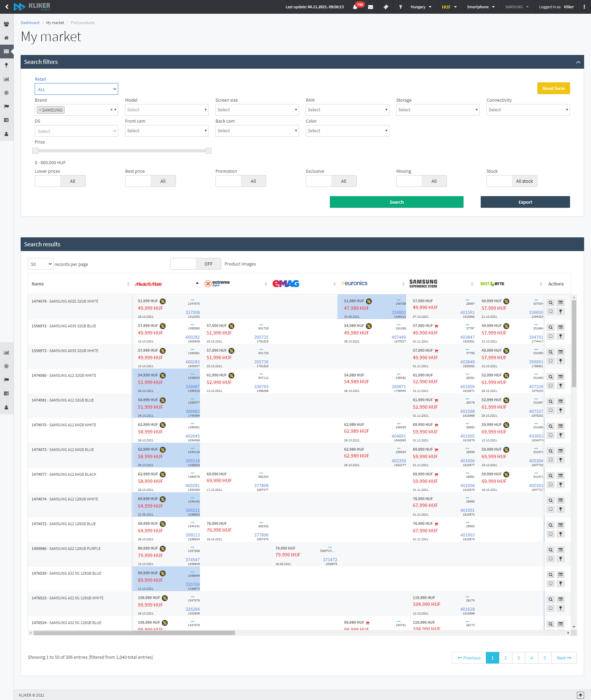This screenshot has height=700, width=591.
Task: Sort by the eMAG column arrows
Action: click(x=334, y=284)
